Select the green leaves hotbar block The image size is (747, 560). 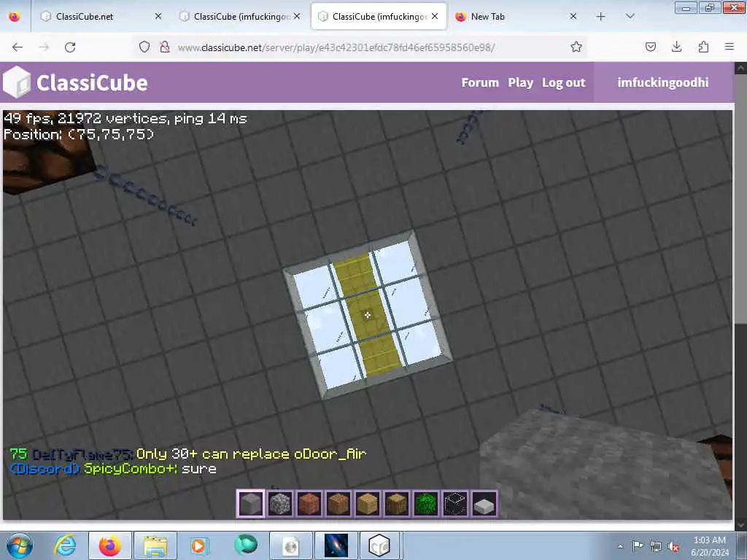coord(425,503)
